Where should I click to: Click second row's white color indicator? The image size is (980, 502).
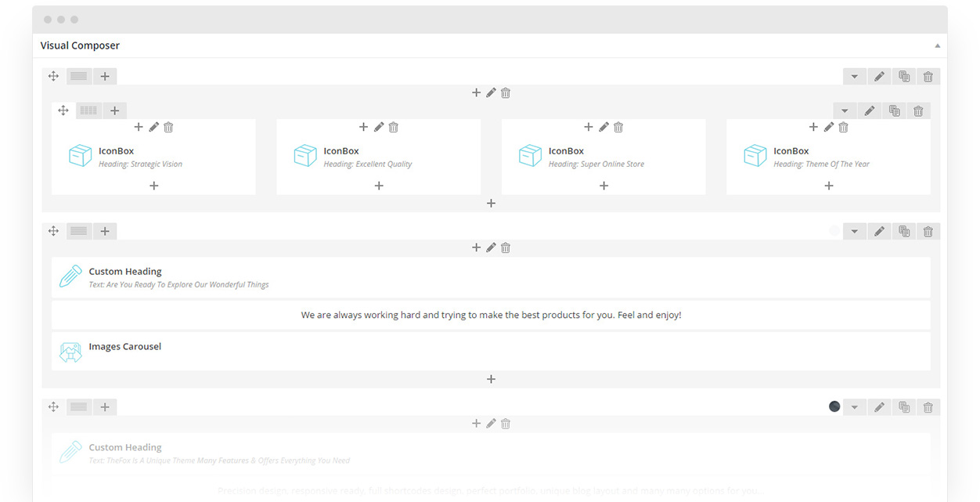tap(834, 231)
